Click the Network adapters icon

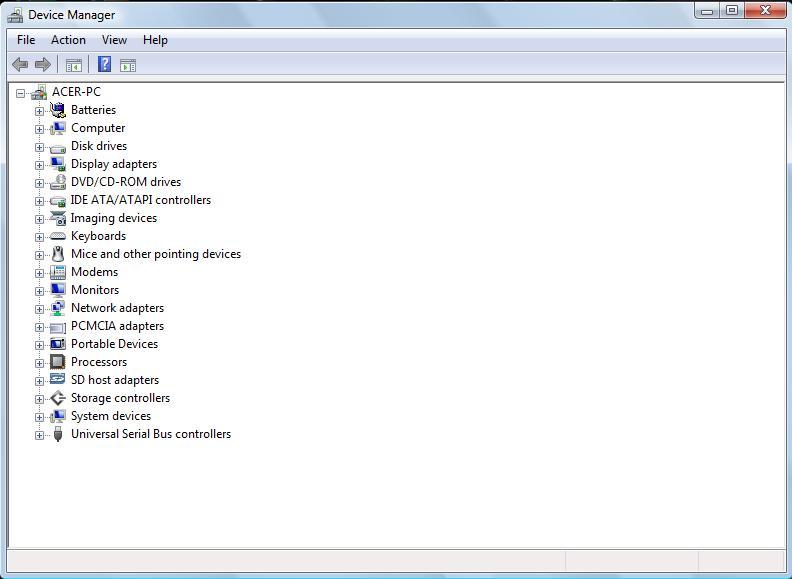pos(58,308)
